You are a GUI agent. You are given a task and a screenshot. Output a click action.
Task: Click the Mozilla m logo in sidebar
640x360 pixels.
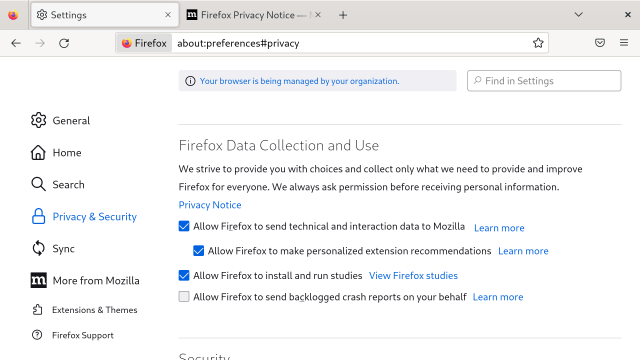38,280
